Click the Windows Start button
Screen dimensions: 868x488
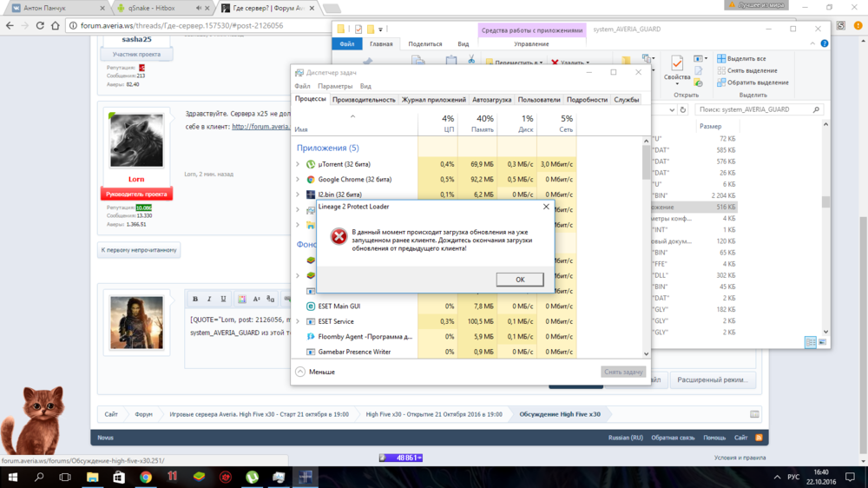pos(13,477)
